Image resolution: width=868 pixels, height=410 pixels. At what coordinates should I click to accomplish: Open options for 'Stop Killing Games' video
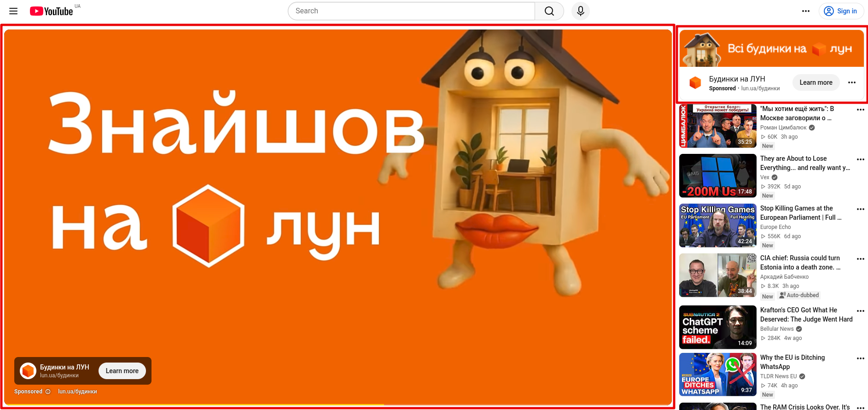861,209
